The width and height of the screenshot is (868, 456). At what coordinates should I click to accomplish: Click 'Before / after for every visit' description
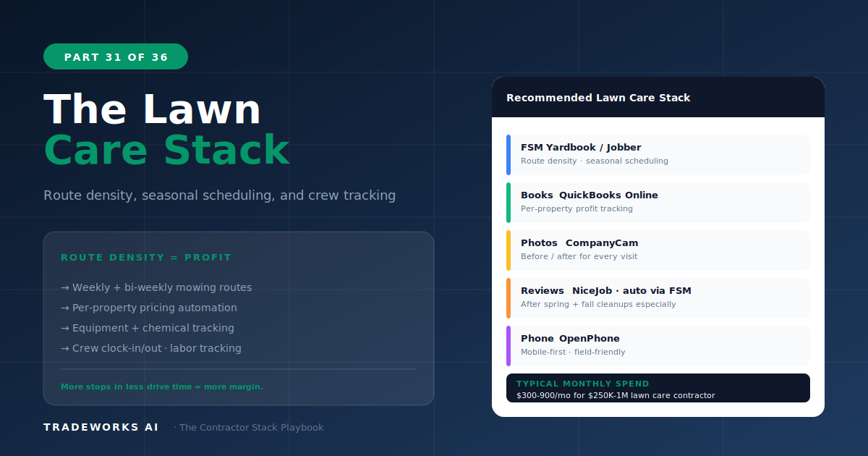tap(579, 256)
